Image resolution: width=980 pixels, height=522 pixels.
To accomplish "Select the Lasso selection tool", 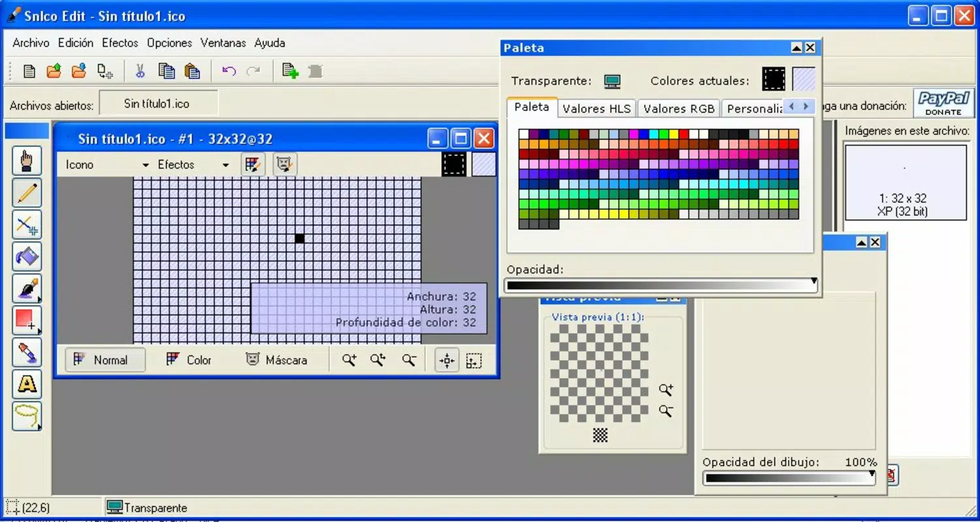I will pyautogui.click(x=27, y=416).
